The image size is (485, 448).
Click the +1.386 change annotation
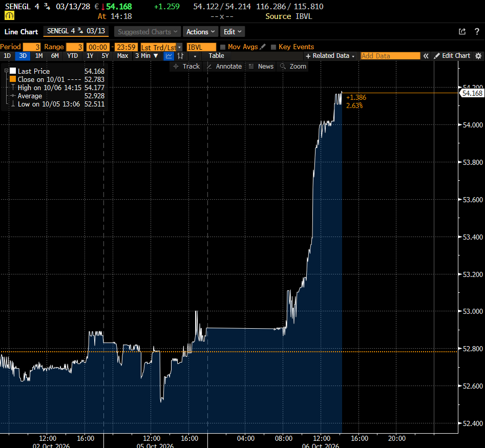356,97
